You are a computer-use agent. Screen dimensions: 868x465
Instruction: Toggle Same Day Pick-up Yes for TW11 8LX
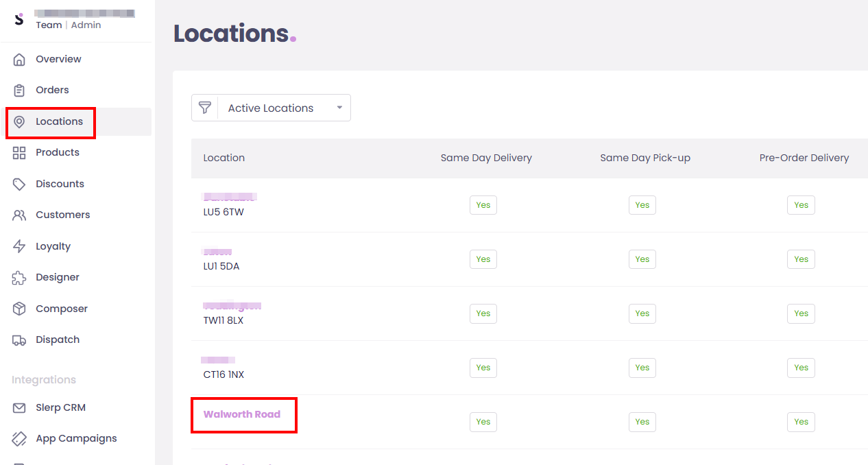[642, 313]
